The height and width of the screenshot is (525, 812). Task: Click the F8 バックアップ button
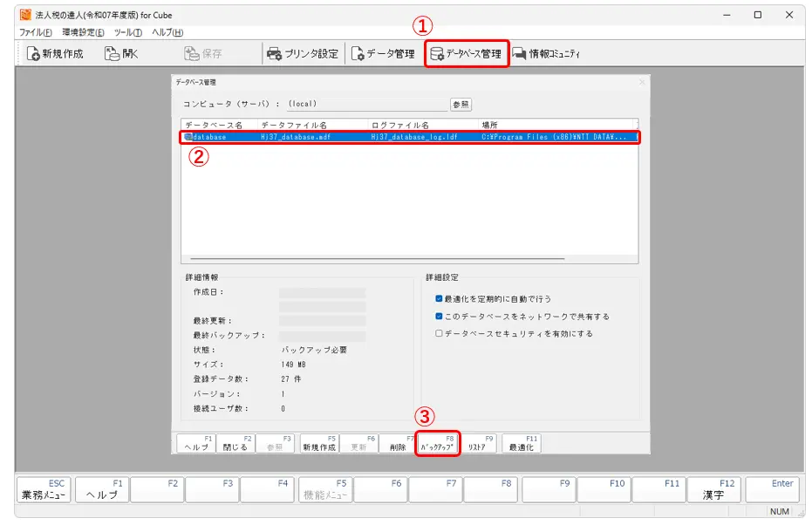click(x=437, y=443)
